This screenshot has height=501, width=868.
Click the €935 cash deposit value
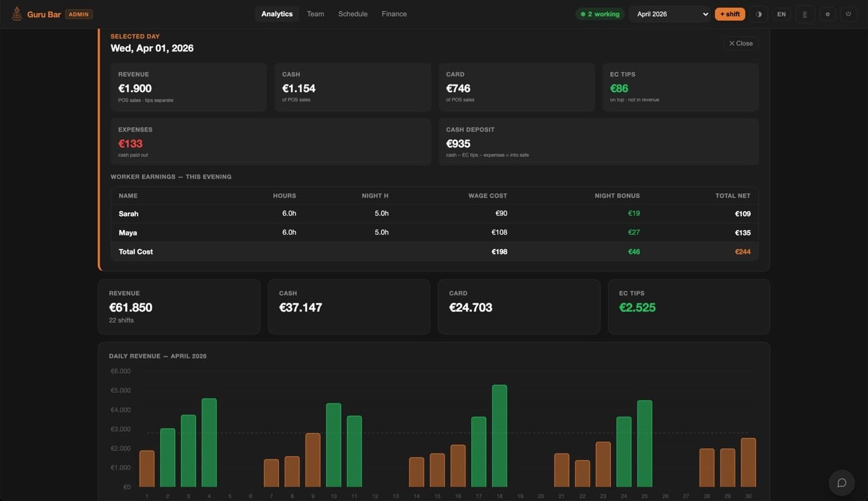click(x=458, y=144)
